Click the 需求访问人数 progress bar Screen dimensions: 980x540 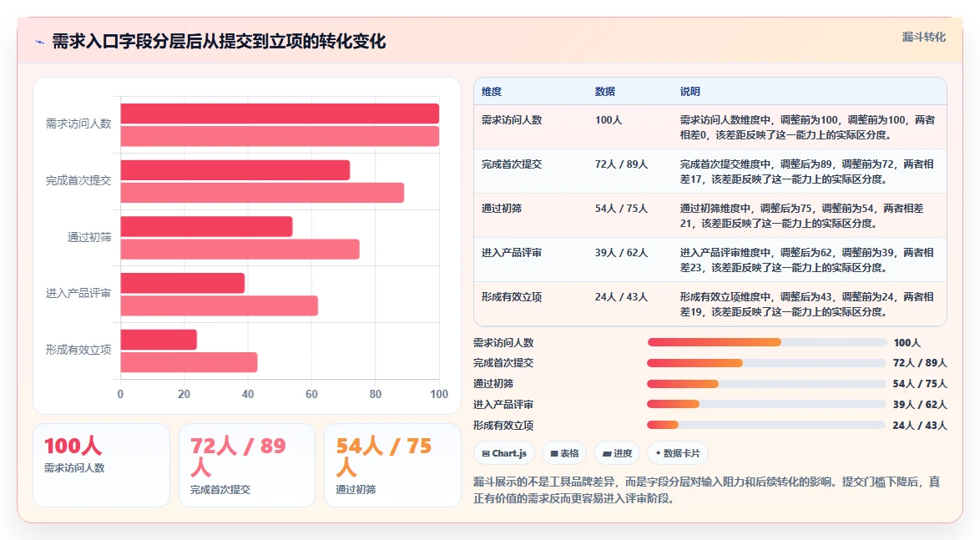coord(767,342)
